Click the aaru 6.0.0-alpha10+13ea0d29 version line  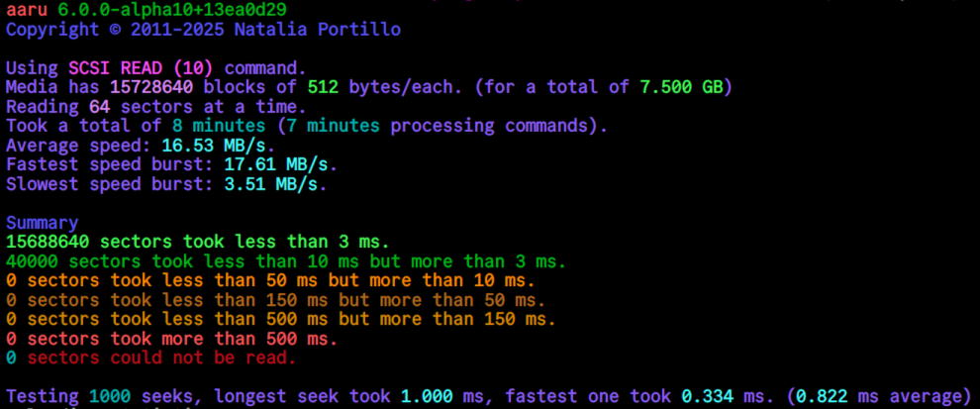tap(147, 9)
